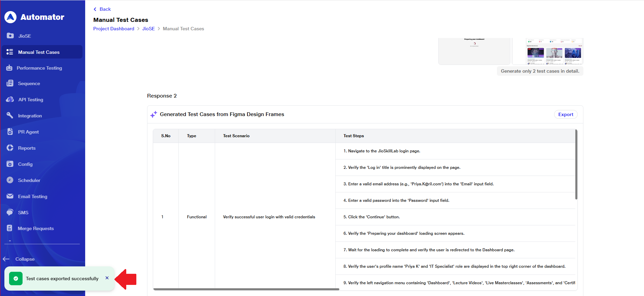Open API Testing cloud icon
This screenshot has width=644, height=296.
coord(10,100)
